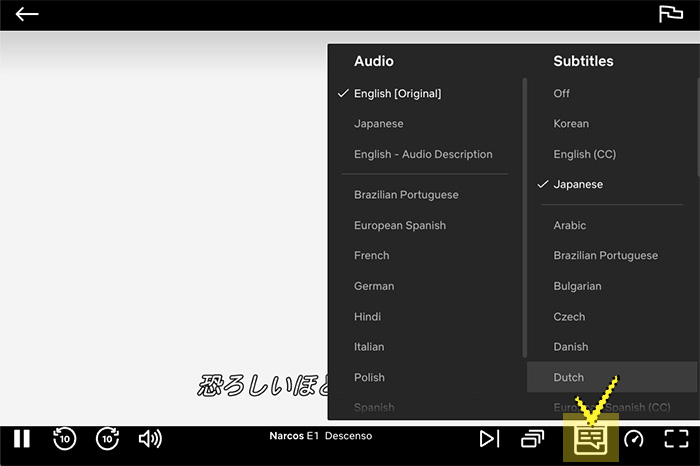Select European Spanish audio

pyautogui.click(x=400, y=225)
